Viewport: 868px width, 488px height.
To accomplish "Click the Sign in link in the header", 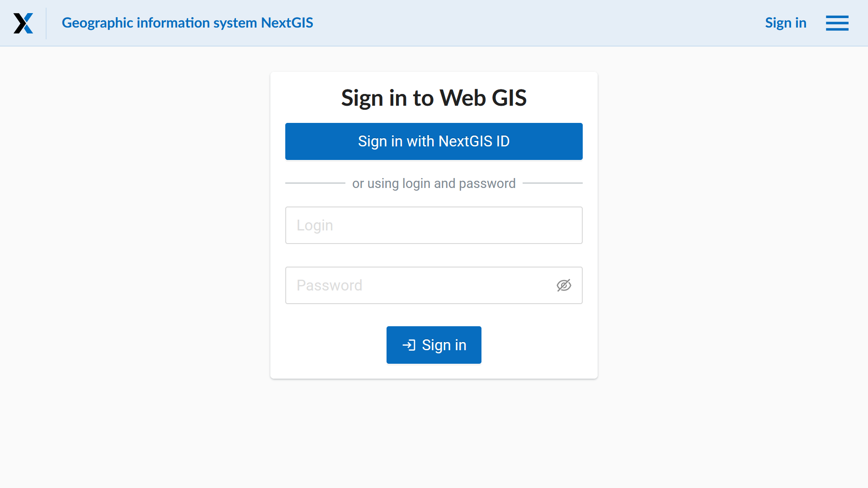I will pos(786,23).
